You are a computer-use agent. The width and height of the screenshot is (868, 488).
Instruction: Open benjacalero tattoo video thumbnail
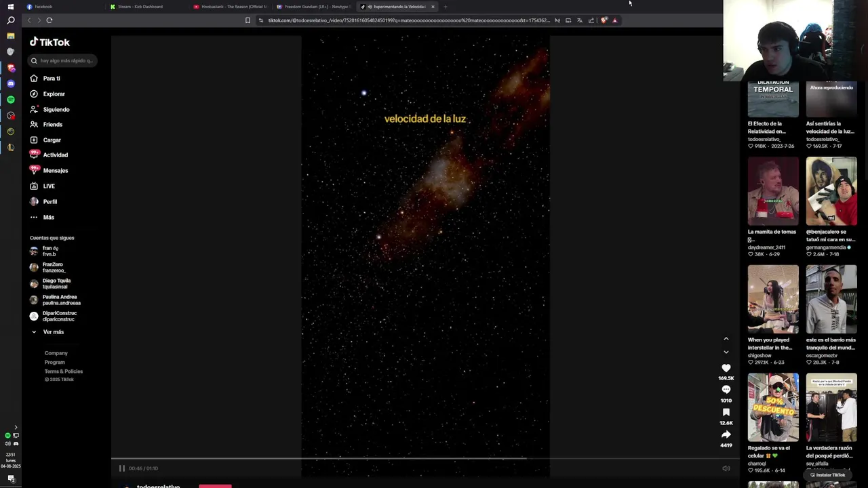point(831,191)
